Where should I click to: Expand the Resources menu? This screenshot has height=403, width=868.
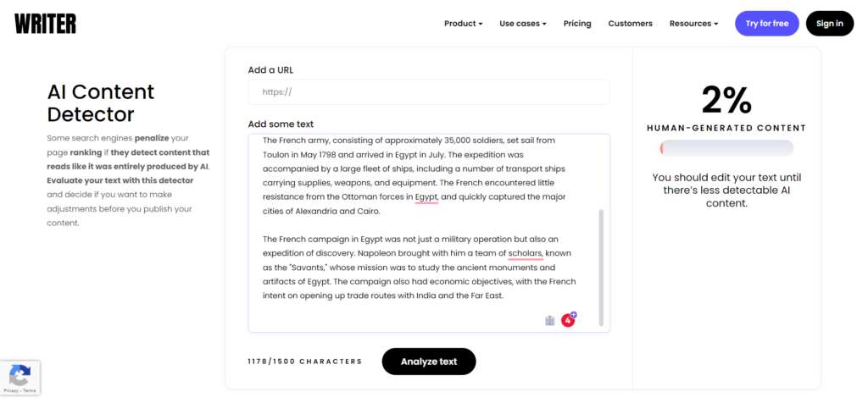point(693,24)
